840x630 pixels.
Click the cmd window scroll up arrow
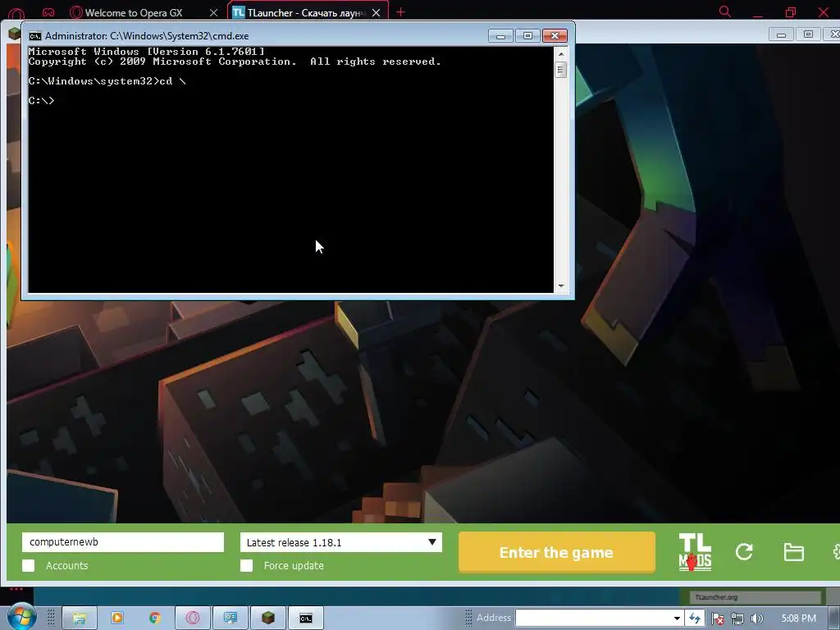(561, 53)
